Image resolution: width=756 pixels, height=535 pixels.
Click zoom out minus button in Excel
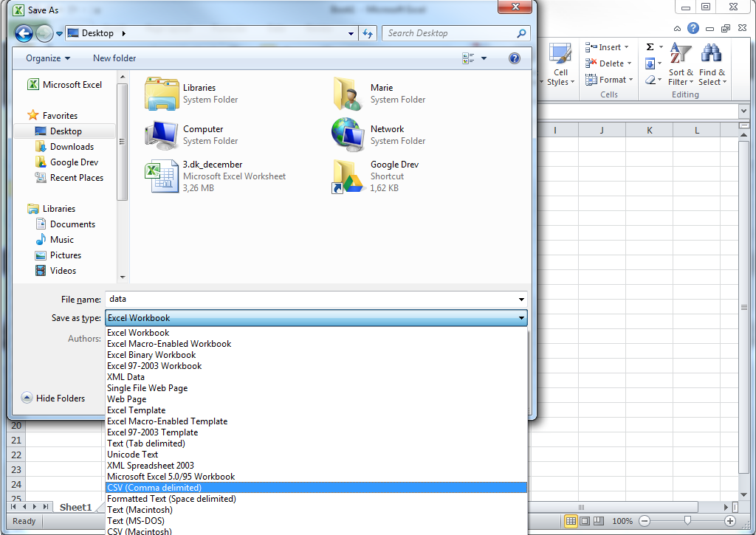pos(644,521)
